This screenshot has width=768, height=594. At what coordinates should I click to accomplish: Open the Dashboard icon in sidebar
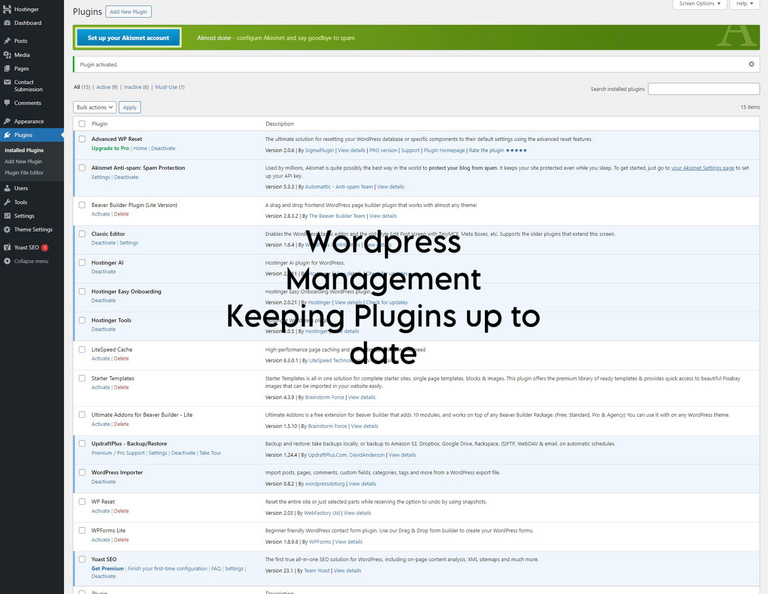click(x=7, y=23)
